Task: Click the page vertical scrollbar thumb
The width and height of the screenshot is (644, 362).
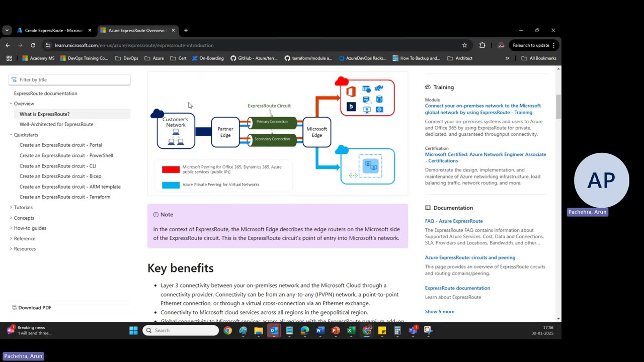Action: coord(558,107)
